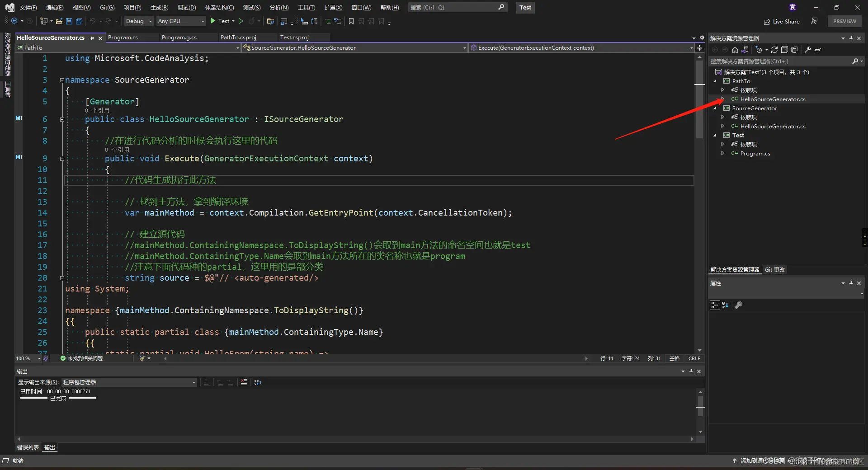
Task: Toggle pin on HelloSourceGenerator.cs tab
Action: tap(92, 38)
